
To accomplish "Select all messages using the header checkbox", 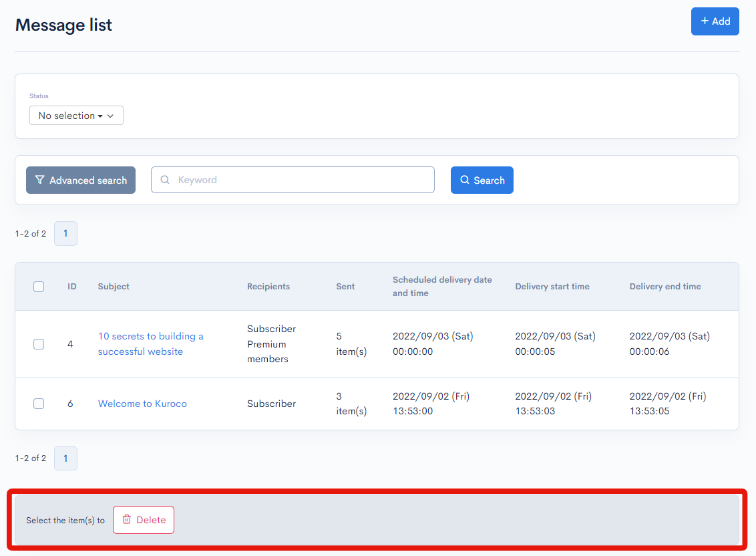I will click(x=39, y=286).
